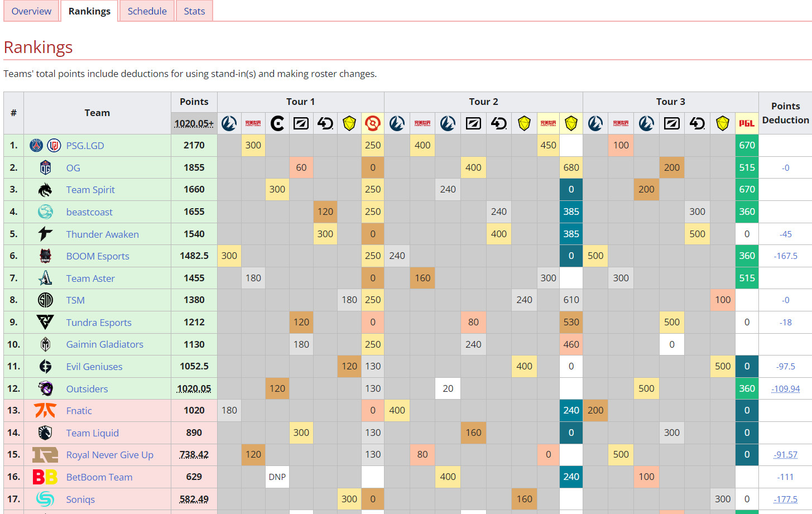Click the -91.57 deduction for Royal Never Give Up
Screen dimensions: 812x514
[x=786, y=455]
